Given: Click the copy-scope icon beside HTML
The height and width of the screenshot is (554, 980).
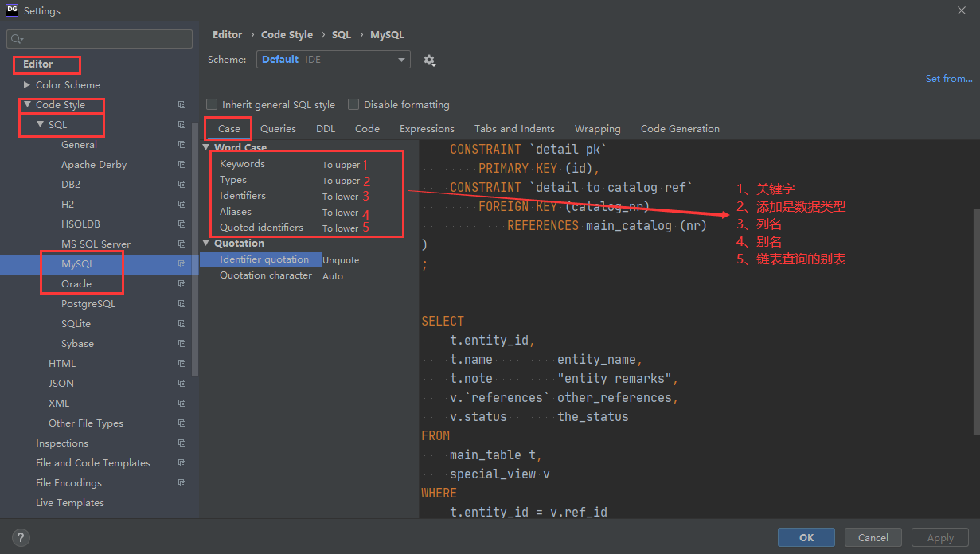Looking at the screenshot, I should click(x=182, y=364).
